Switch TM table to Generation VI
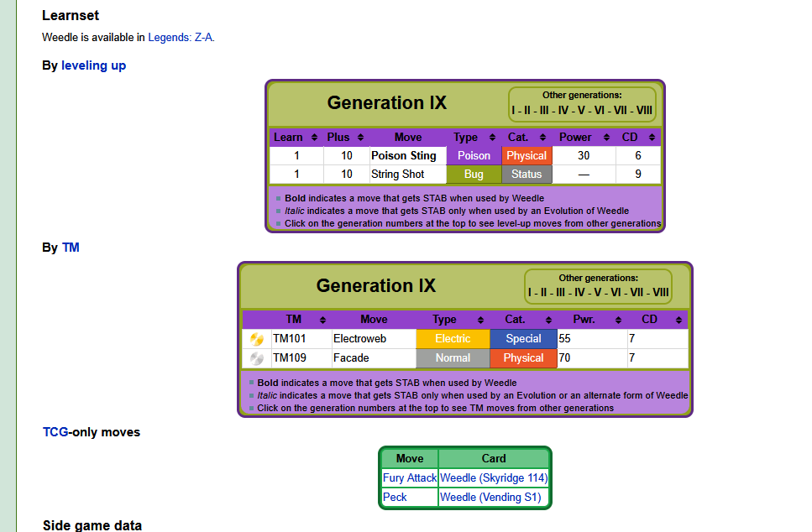812x532 pixels. (x=616, y=292)
